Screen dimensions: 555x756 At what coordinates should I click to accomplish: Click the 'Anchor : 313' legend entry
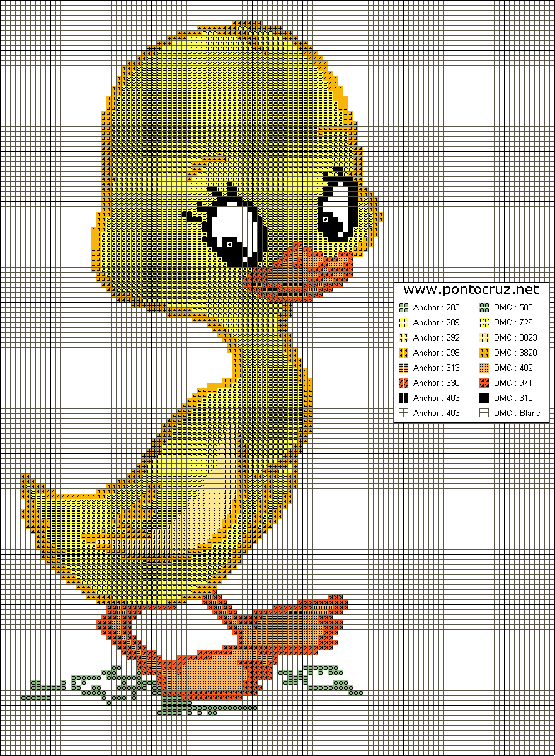[437, 368]
